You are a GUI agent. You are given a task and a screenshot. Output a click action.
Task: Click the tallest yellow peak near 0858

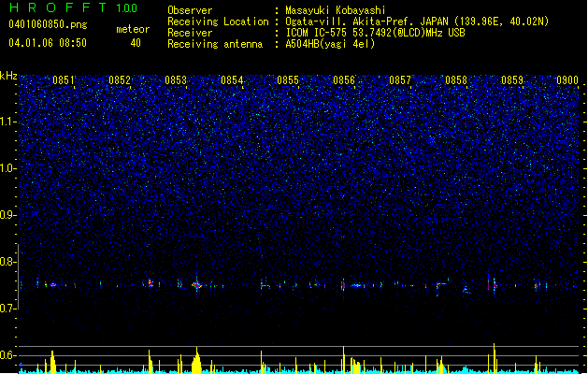tap(495, 357)
